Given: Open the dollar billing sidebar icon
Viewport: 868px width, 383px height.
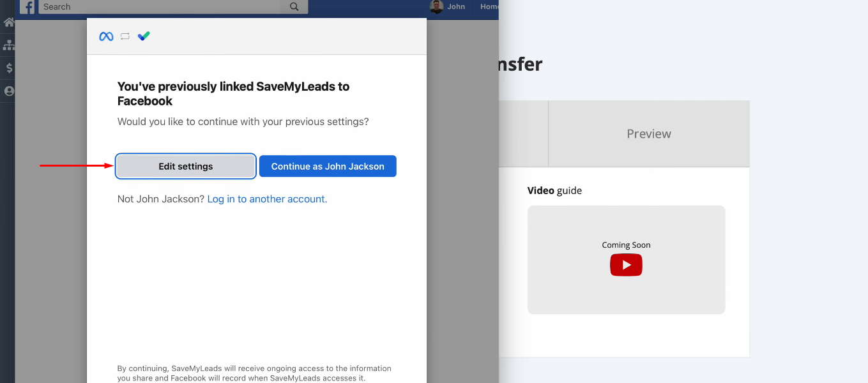Looking at the screenshot, I should point(8,68).
